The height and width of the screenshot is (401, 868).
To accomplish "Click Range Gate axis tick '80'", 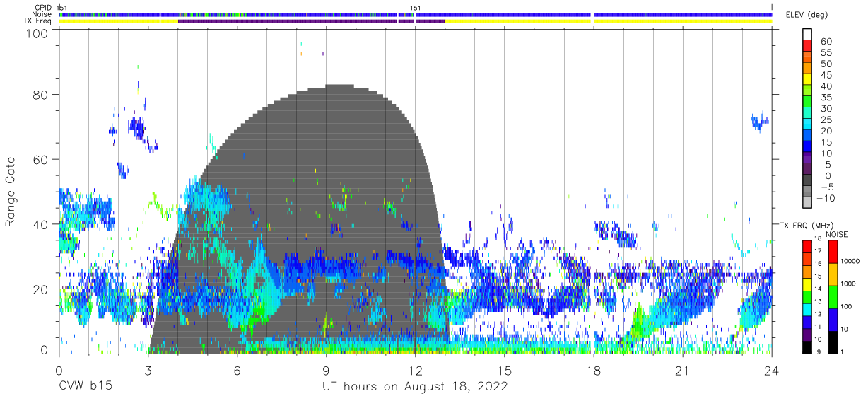I will [x=41, y=95].
